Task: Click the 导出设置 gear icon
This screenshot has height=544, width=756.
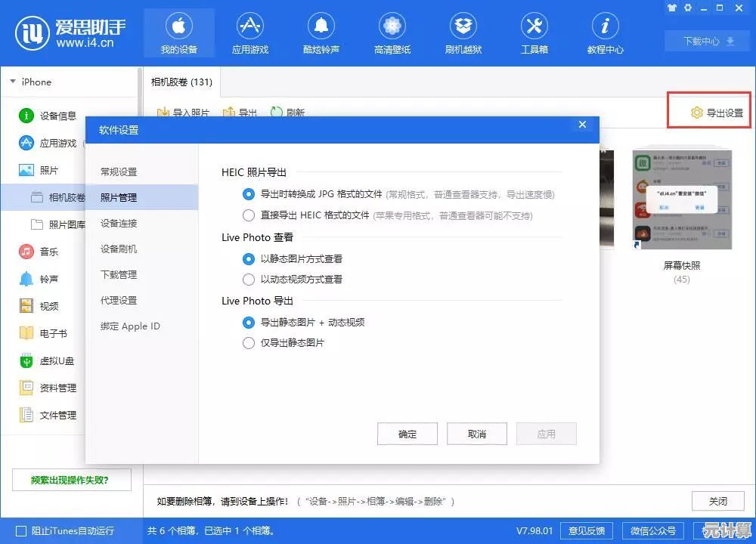Action: click(x=697, y=113)
